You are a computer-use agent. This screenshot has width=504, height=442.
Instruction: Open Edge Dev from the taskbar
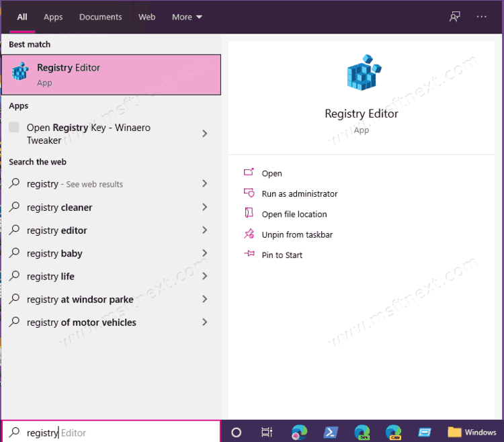[x=362, y=433]
